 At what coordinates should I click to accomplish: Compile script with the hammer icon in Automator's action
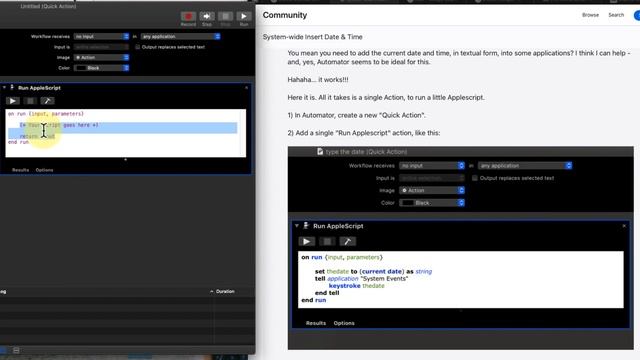[x=47, y=101]
